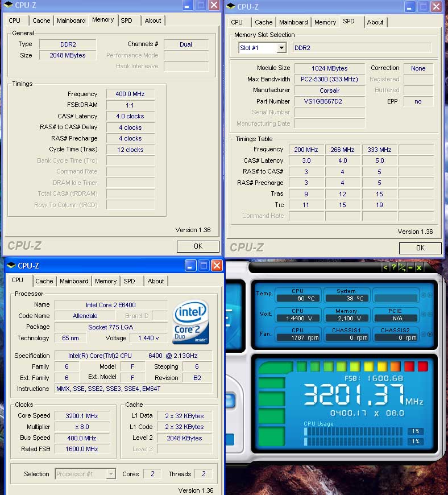Click the Allendale code name field
Image resolution: width=448 pixels, height=495 pixels.
click(x=85, y=316)
